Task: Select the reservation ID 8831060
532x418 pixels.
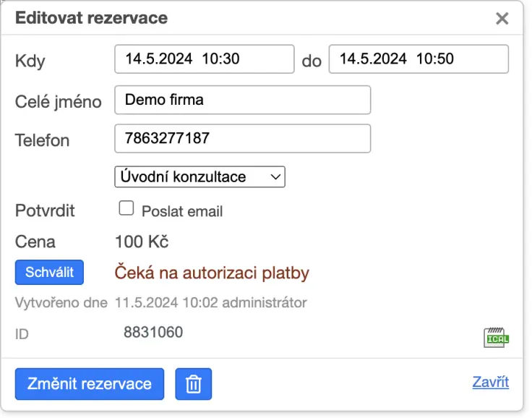Action: pyautogui.click(x=153, y=332)
